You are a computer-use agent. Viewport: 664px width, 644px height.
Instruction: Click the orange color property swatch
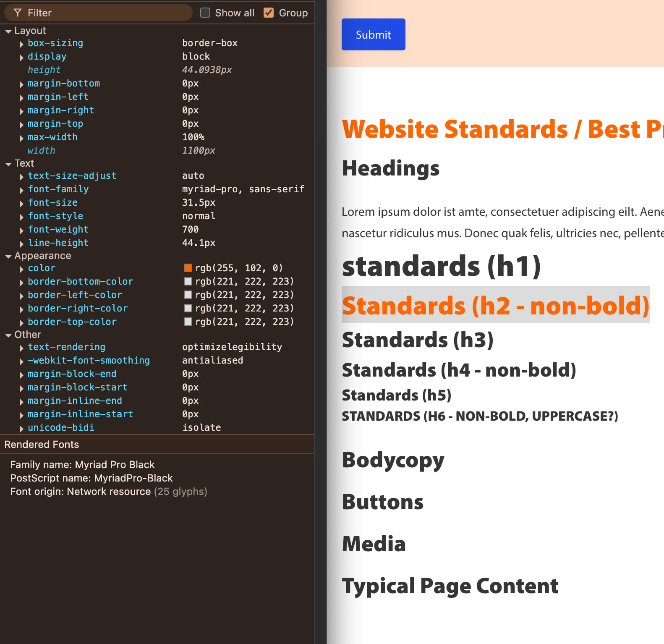[x=188, y=268]
